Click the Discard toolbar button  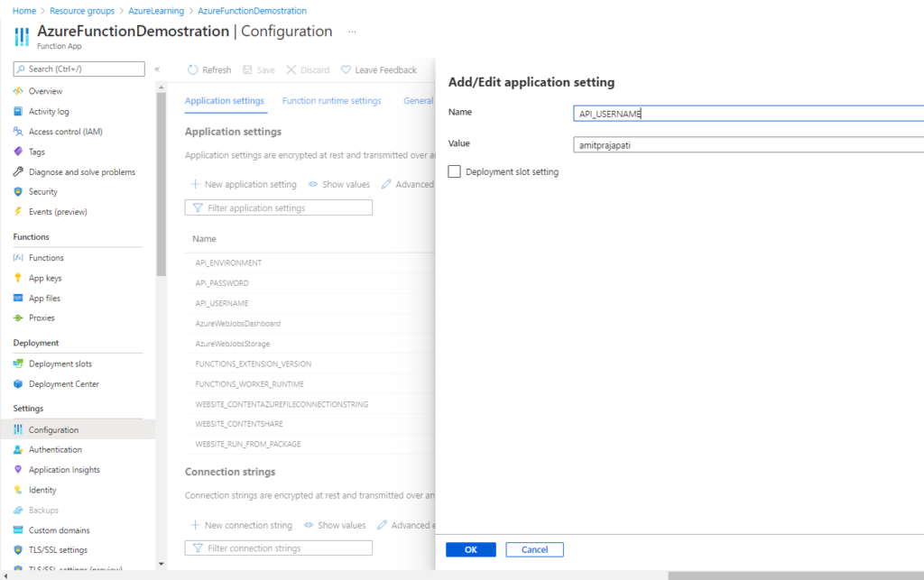tap(308, 69)
